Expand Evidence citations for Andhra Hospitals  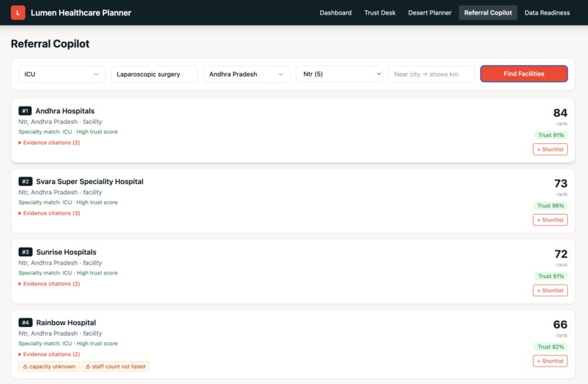(x=49, y=142)
